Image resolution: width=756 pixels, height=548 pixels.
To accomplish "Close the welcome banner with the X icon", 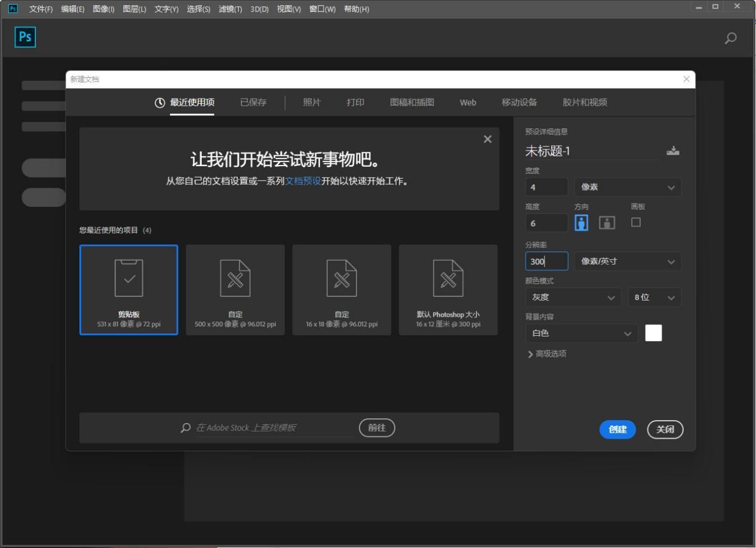I will point(487,139).
